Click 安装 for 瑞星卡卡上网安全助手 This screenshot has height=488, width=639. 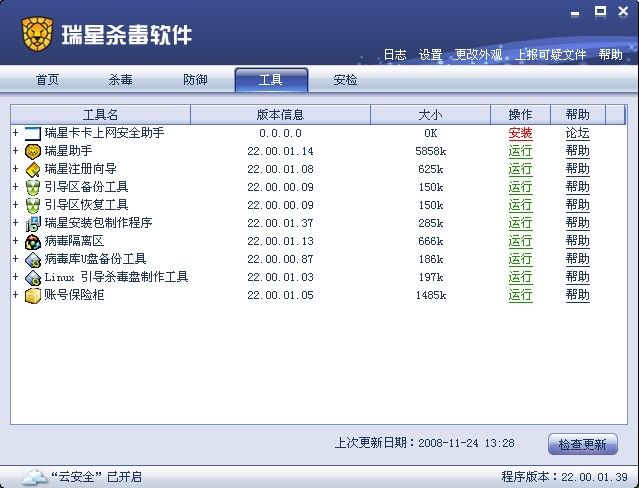click(520, 133)
